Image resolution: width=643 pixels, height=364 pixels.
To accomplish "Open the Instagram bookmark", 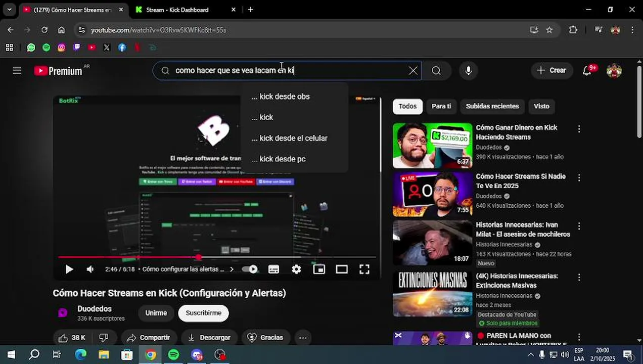I will point(61,48).
